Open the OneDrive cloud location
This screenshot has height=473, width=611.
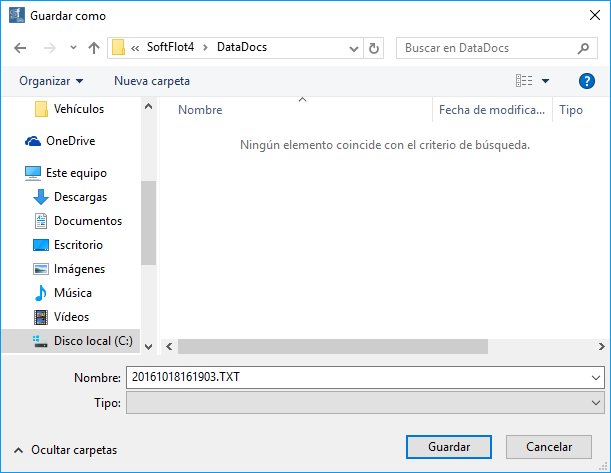[69, 141]
